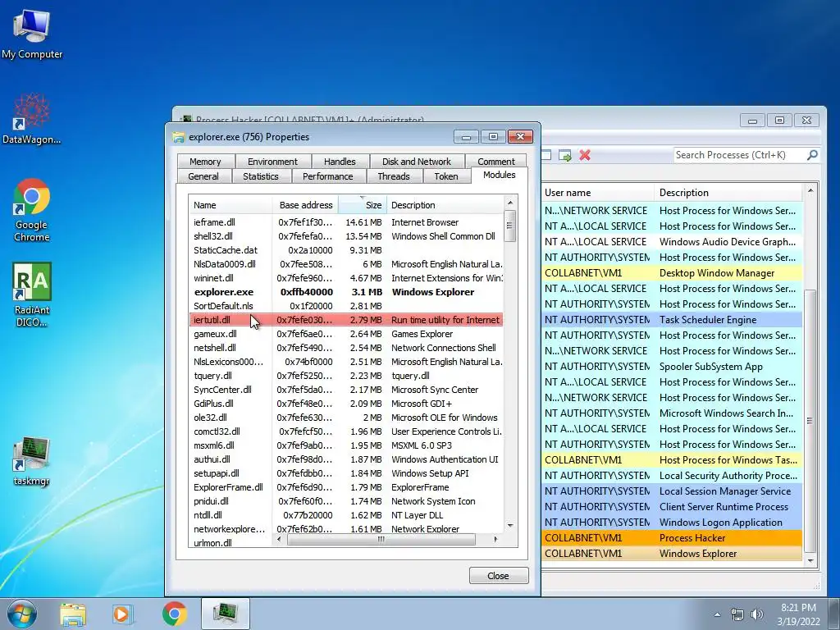
Task: Select Spooler SubSystem App process row
Action: click(x=672, y=367)
